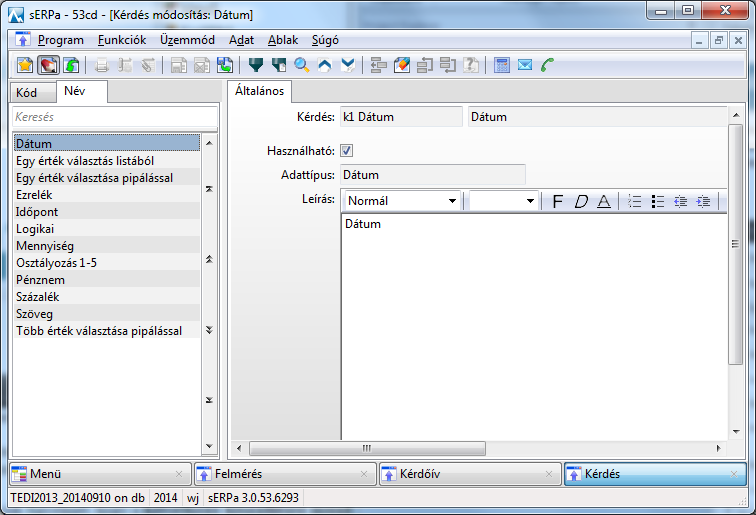The width and height of the screenshot is (756, 515).
Task: Click the green arrow refresh document icon
Action: click(71, 65)
